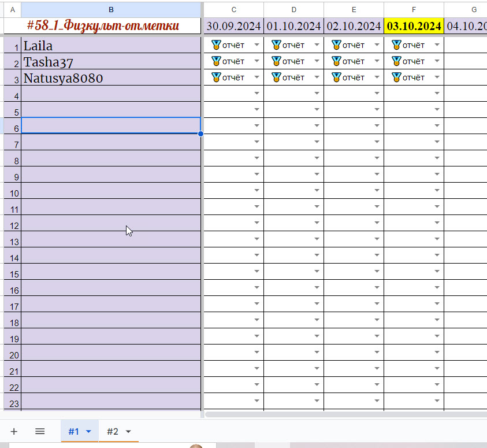487x448 pixels.
Task: Click medal icon in Laila's 30.09.2024 cell
Action: coord(216,45)
